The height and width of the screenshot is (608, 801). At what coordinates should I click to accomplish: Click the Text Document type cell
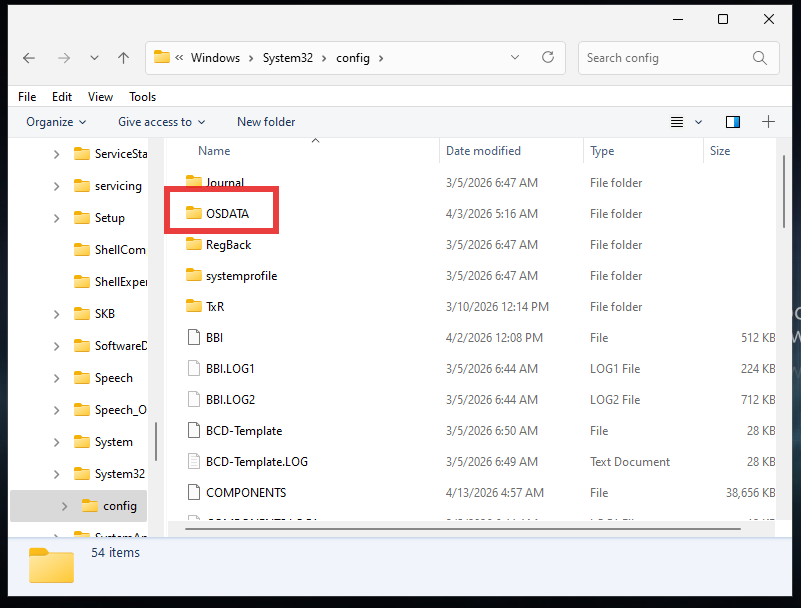pyautogui.click(x=629, y=462)
